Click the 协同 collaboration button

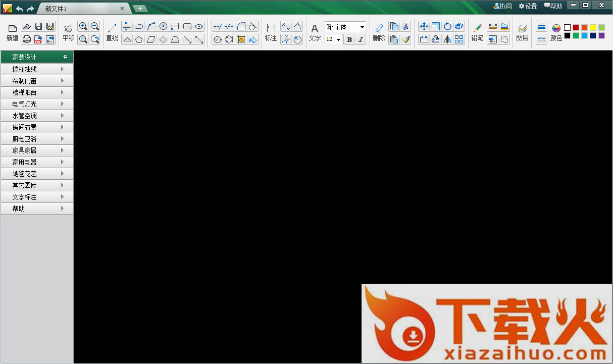[503, 6]
